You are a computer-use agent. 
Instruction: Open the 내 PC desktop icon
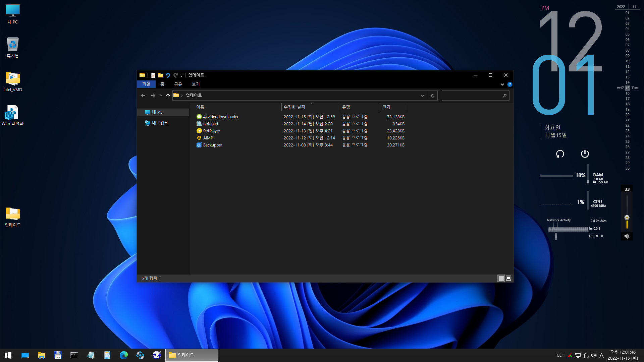point(13,14)
